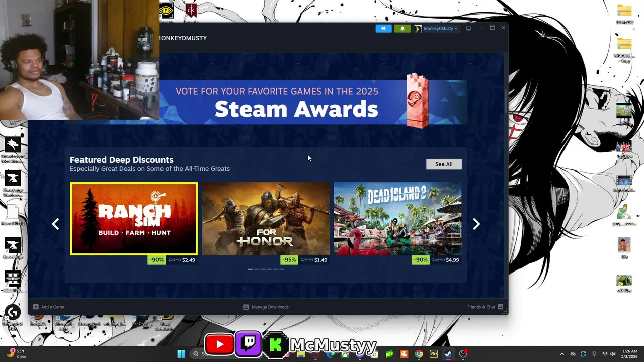Open Friends & Chat

coord(481,307)
